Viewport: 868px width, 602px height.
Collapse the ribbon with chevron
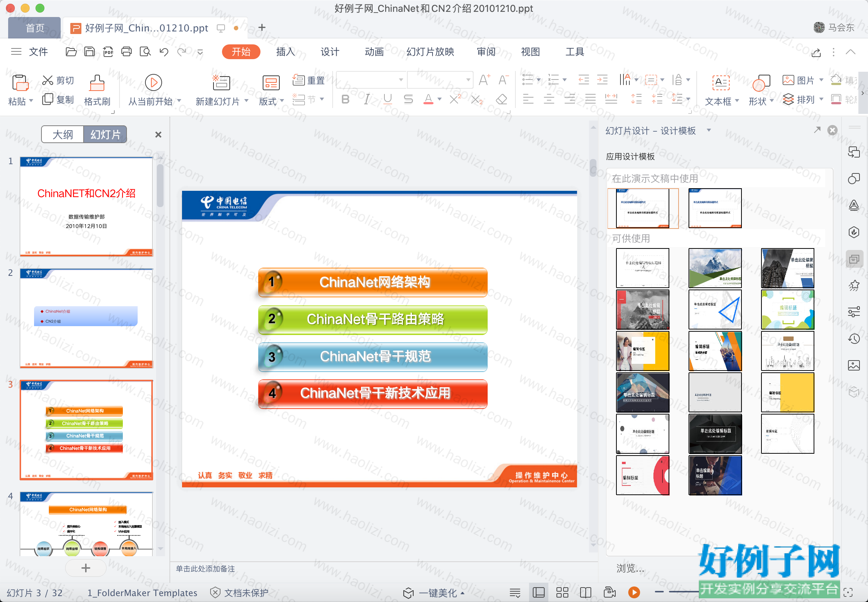coord(851,52)
